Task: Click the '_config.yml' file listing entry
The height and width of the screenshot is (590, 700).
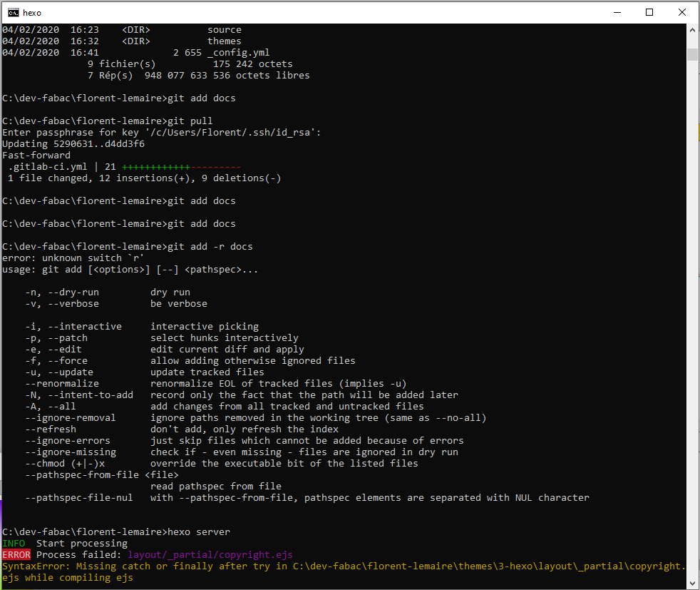Action: point(238,53)
